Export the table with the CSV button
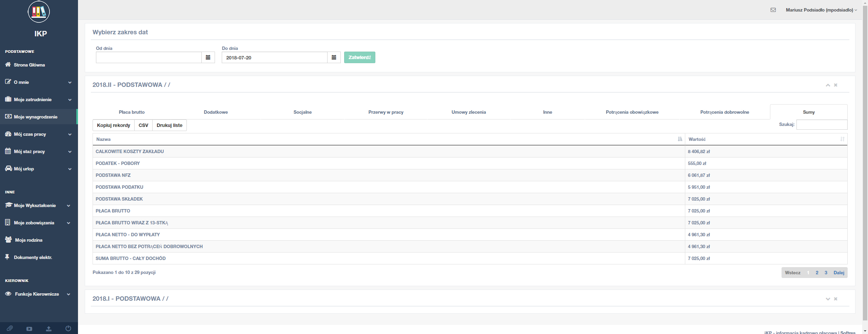This screenshot has height=334, width=868. pyautogui.click(x=143, y=125)
